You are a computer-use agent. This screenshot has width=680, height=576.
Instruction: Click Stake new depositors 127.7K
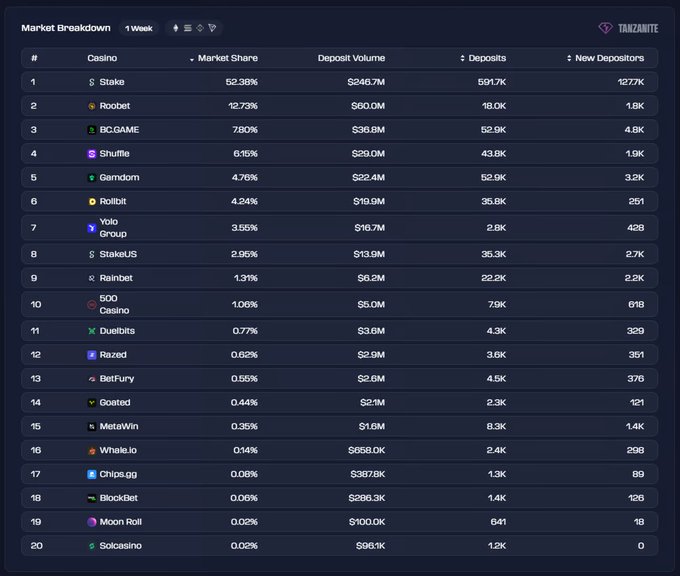tap(631, 82)
